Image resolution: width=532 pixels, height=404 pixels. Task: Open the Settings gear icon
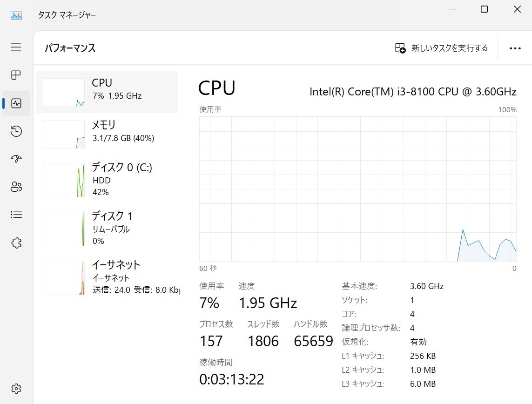(16, 388)
